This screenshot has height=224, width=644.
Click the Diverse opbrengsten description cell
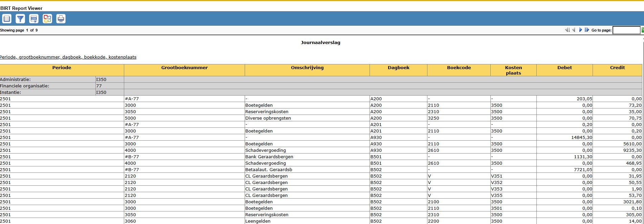tap(268, 118)
